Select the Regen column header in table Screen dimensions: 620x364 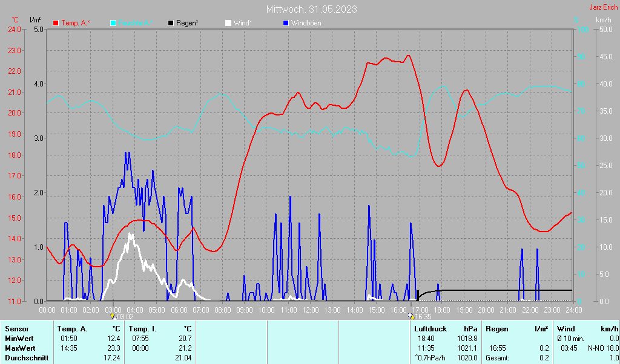[x=497, y=329]
